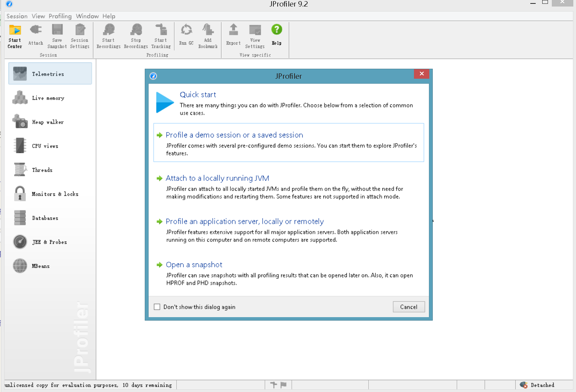Click Stop Recordings toolbar icon
Viewport: 576px width, 392px height.
coord(136,30)
